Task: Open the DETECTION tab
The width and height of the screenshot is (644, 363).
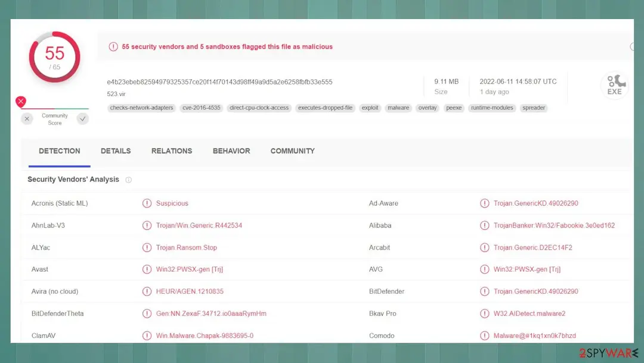Action: click(60, 151)
